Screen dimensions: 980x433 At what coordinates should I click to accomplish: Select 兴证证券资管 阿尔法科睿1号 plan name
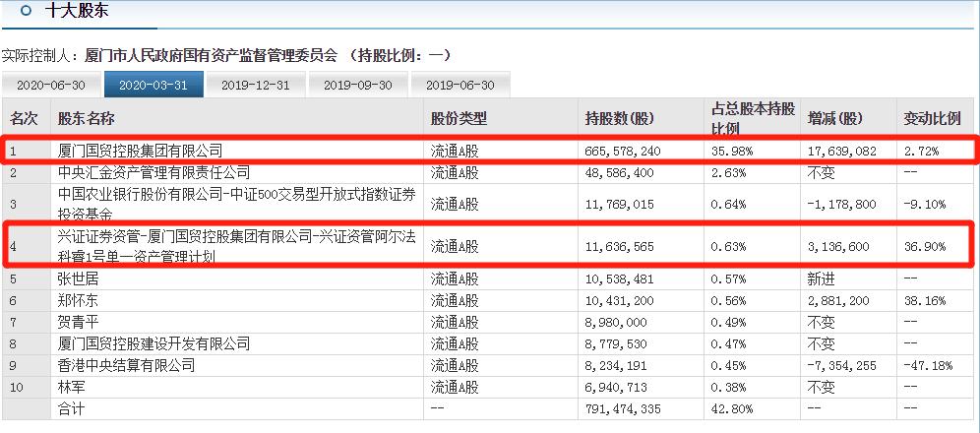pyautogui.click(x=236, y=246)
